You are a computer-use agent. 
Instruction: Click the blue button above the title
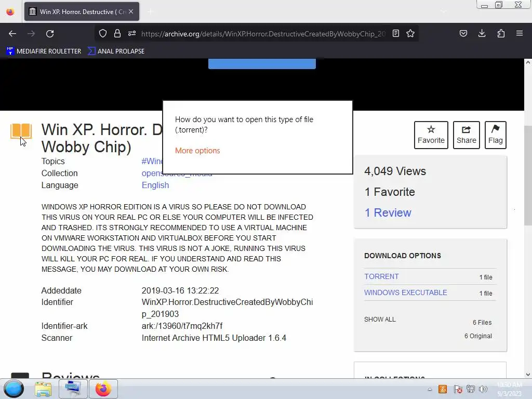point(262,64)
